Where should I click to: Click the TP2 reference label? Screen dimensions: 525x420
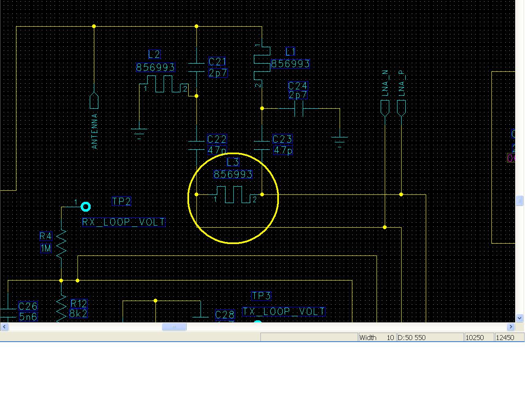(x=122, y=201)
